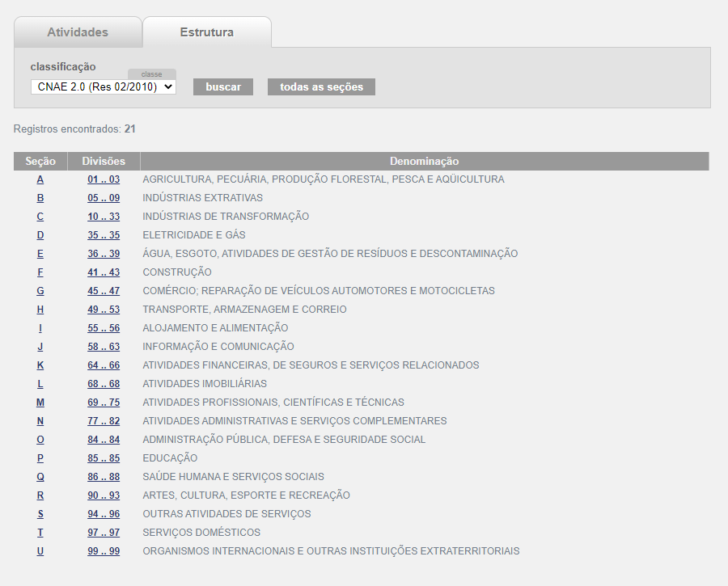Viewport: 728px width, 586px height.
Task: Click the Denominação column header
Action: coord(424,162)
